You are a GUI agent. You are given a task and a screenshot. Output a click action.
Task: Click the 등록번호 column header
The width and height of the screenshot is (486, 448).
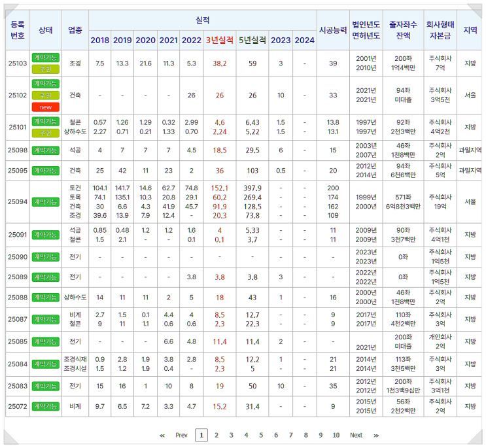point(18,30)
